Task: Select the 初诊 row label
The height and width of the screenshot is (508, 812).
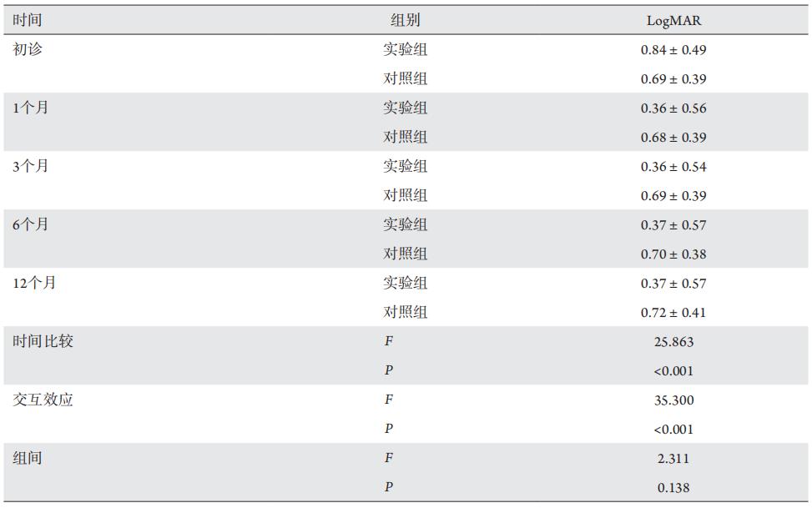Action: (x=27, y=50)
